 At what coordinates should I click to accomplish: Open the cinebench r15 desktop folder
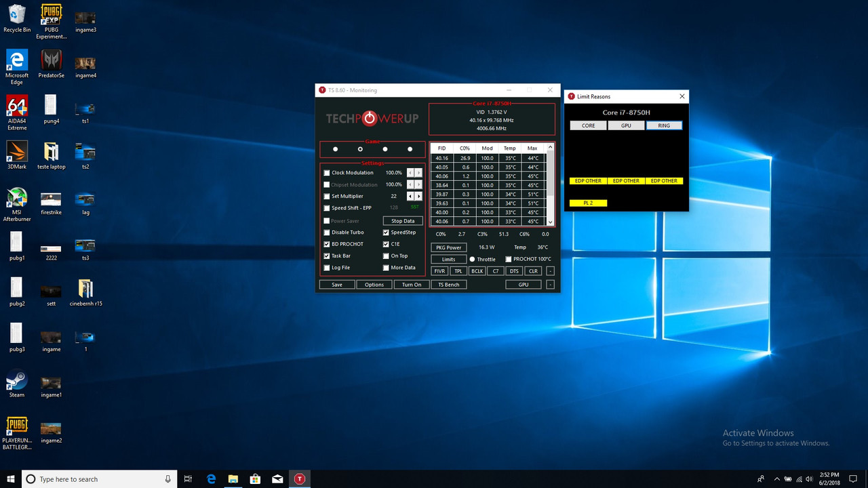[85, 289]
